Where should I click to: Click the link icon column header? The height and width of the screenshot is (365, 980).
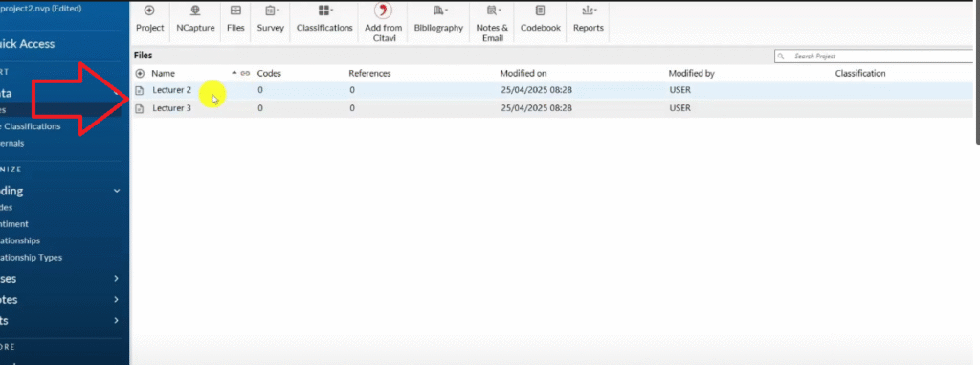[245, 73]
